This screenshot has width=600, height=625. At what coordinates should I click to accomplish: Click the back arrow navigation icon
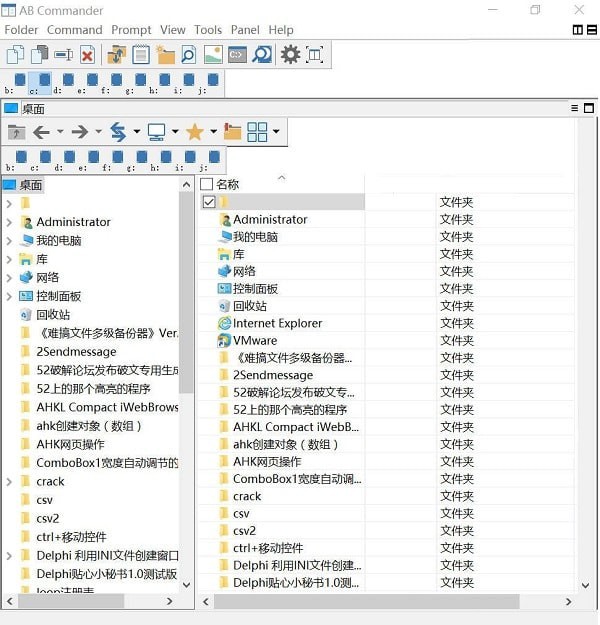41,132
